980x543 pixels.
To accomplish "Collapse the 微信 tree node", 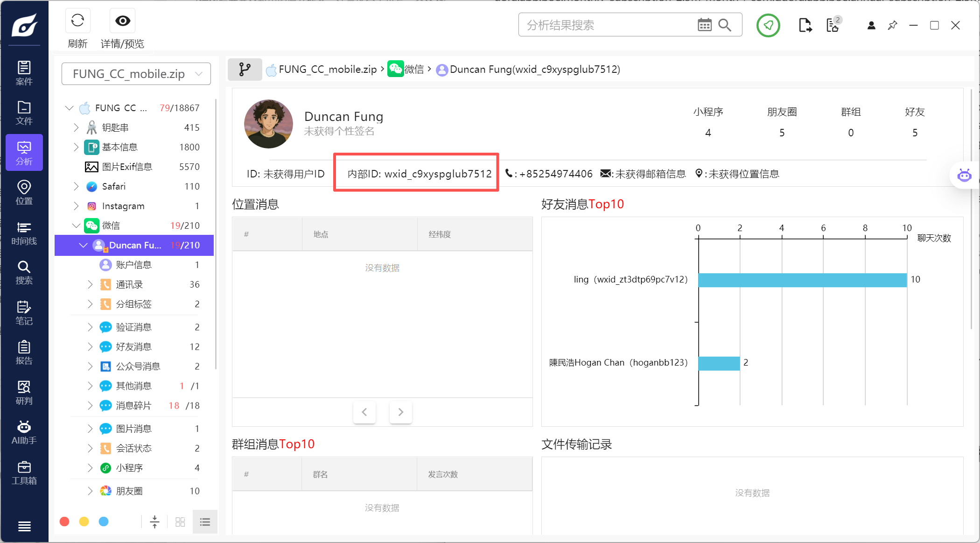I will tap(76, 226).
